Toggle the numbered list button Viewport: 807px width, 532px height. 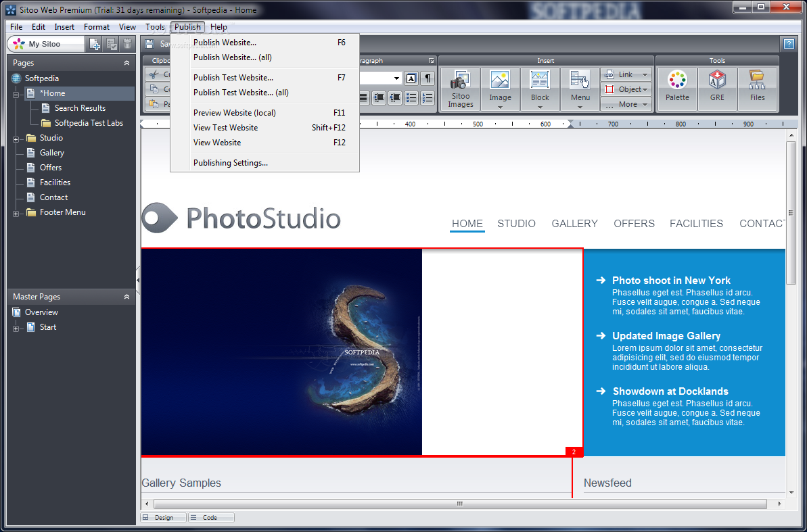tap(427, 98)
